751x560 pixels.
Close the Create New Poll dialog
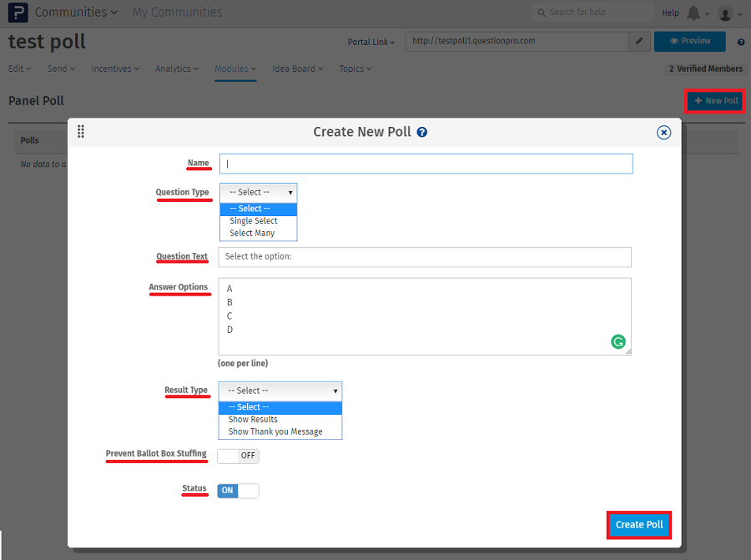[663, 132]
